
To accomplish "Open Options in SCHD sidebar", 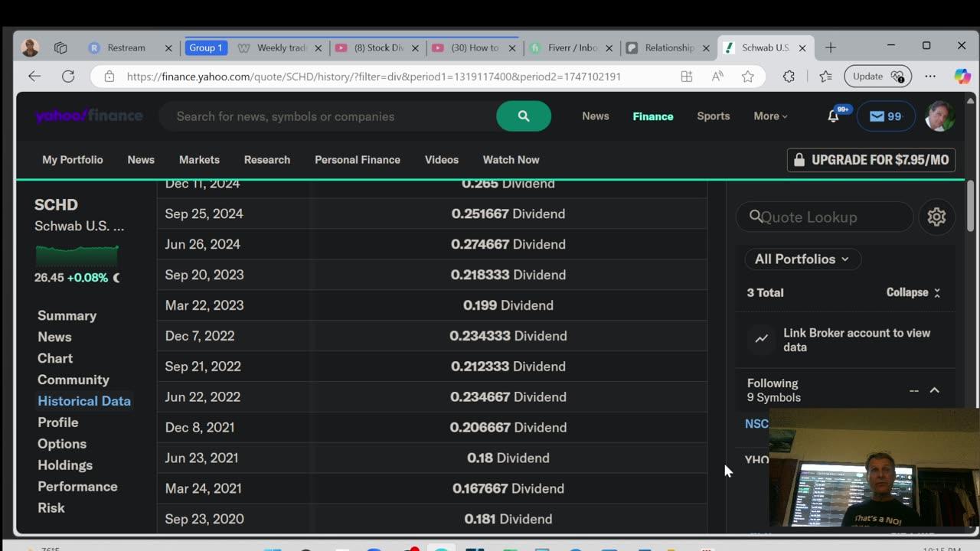I will tap(62, 444).
